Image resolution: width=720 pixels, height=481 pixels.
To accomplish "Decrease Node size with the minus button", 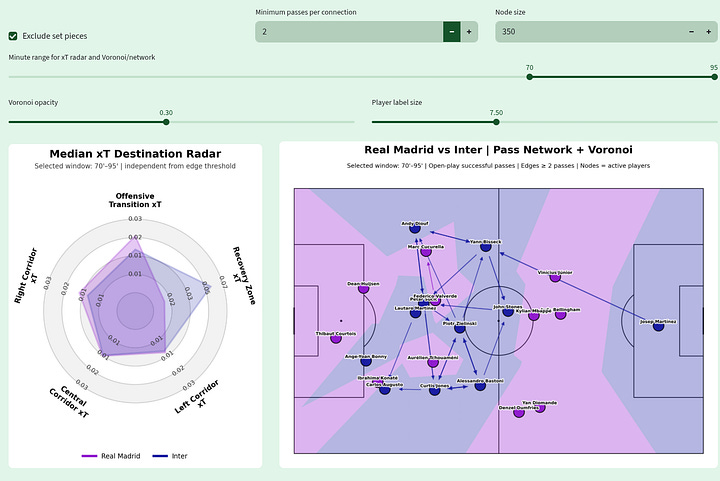I will click(692, 32).
